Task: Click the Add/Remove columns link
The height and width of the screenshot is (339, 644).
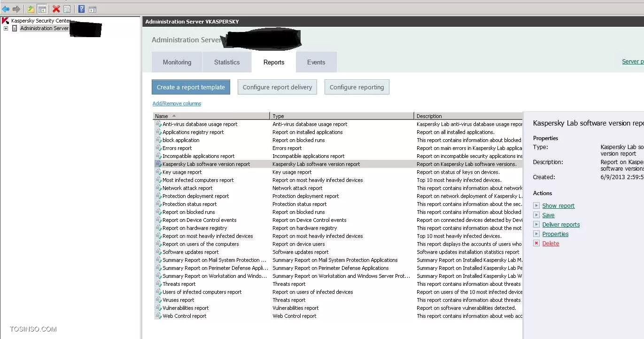Action: [x=177, y=103]
